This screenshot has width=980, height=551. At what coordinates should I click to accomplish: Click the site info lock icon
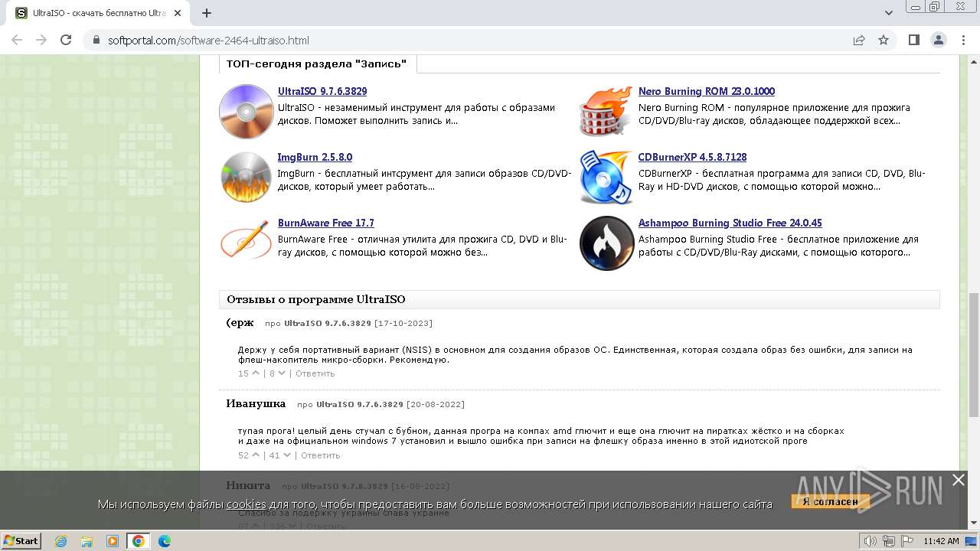pos(96,41)
